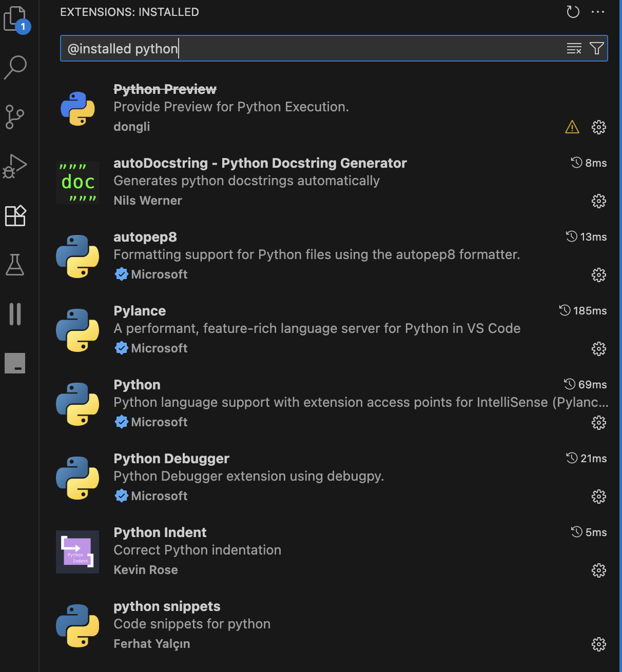
Task: Open the filter extensions dropdown
Action: (x=597, y=48)
